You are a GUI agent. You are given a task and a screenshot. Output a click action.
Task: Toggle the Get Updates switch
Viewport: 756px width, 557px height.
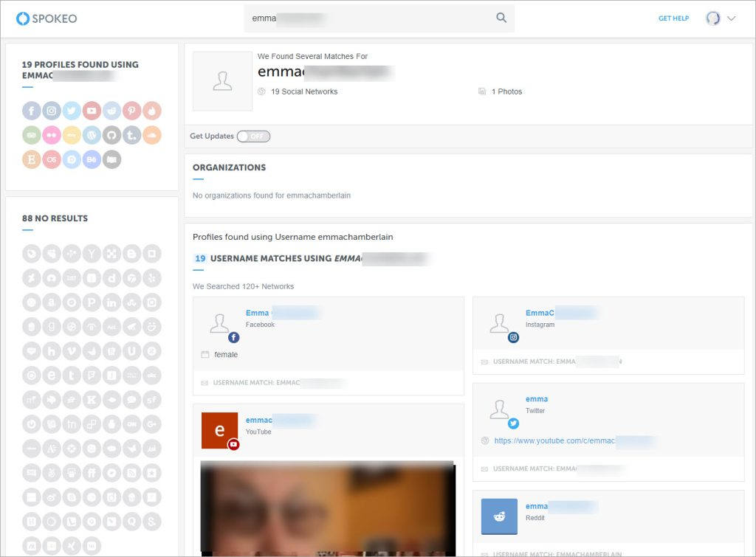click(254, 136)
